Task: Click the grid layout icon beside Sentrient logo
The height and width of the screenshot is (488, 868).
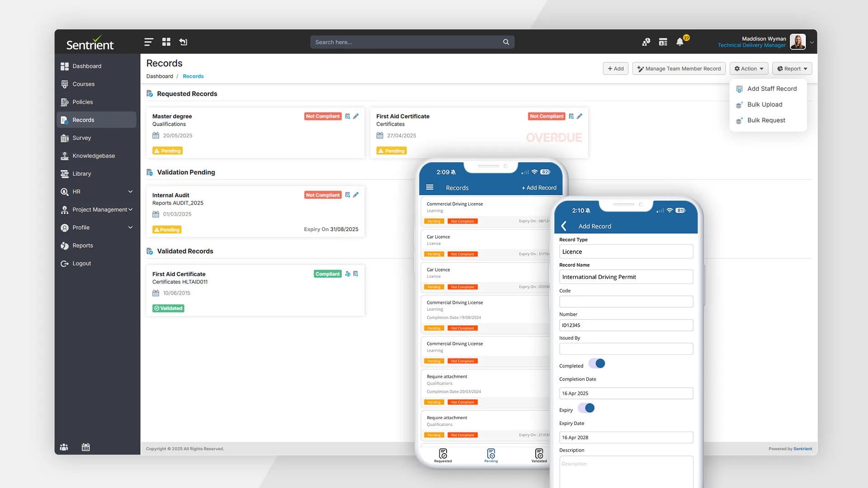Action: (x=166, y=42)
